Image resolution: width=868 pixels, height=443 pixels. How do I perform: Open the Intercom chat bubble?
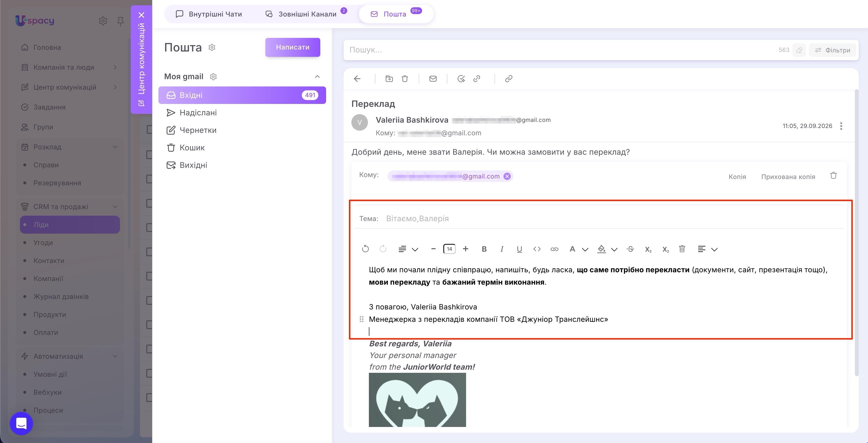click(21, 423)
